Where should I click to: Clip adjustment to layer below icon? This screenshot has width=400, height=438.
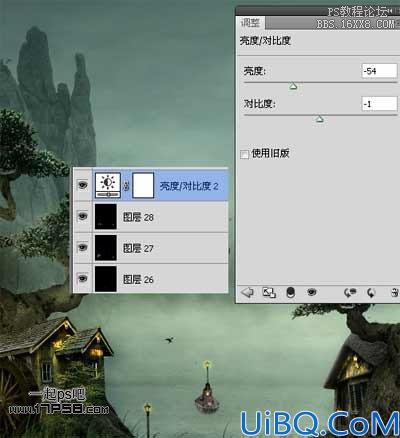coord(291,293)
